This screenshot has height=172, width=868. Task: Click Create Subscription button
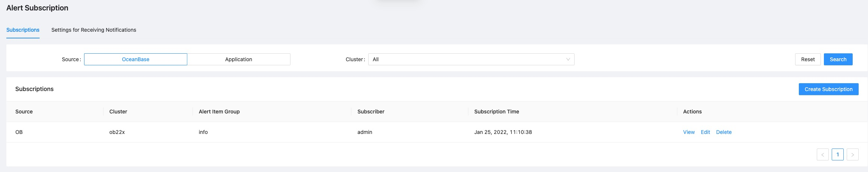(x=828, y=89)
